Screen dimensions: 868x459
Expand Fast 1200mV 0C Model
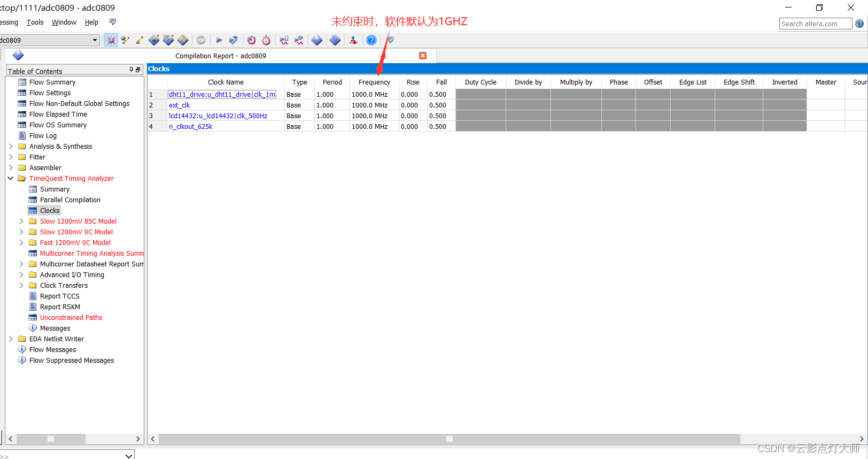21,242
